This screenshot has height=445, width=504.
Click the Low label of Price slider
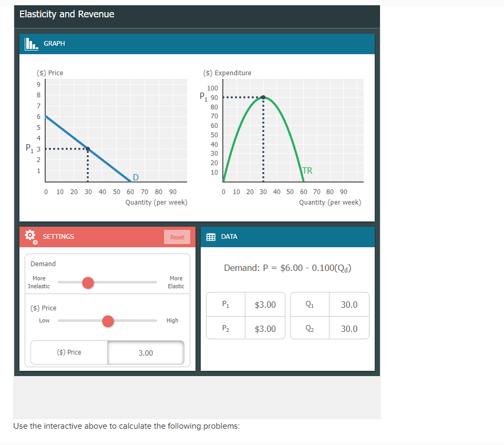click(x=44, y=320)
